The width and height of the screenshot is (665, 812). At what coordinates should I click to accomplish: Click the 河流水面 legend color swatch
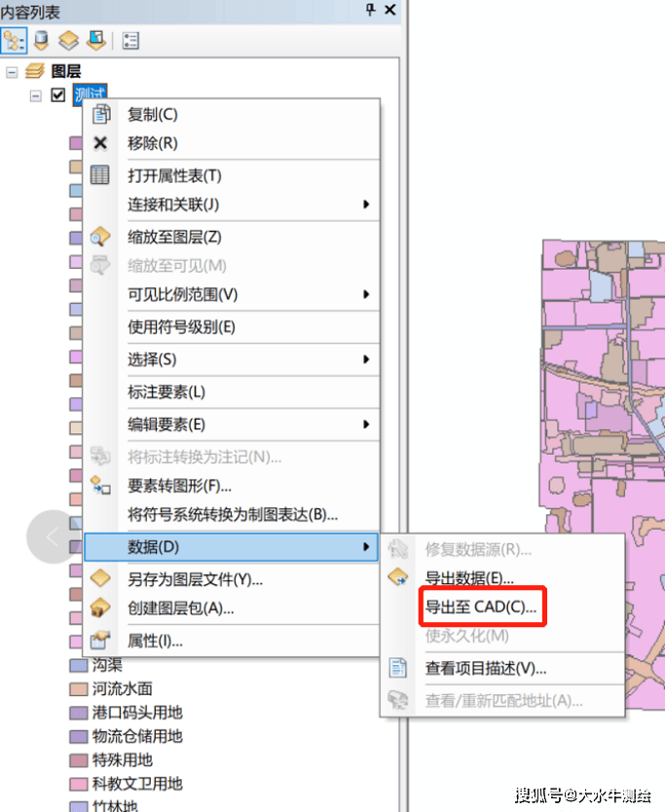[x=78, y=689]
